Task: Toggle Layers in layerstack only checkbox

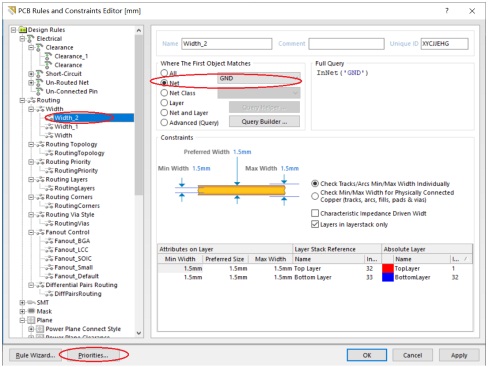Action: click(315, 224)
